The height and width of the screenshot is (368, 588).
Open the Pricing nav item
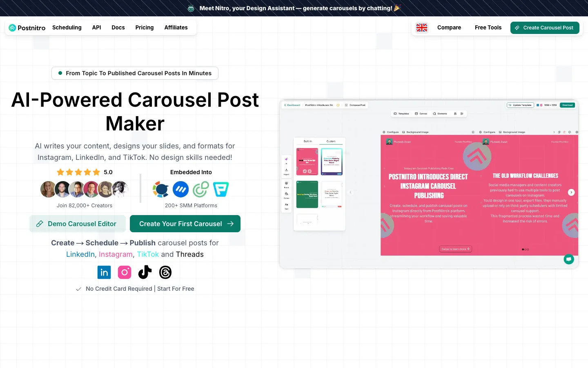145,27
